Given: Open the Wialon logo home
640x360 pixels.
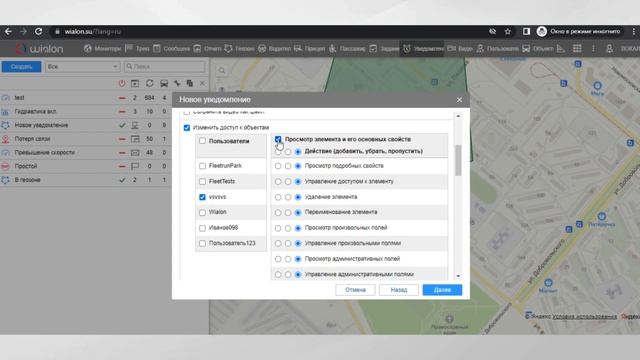Looking at the screenshot, I should 40,49.
